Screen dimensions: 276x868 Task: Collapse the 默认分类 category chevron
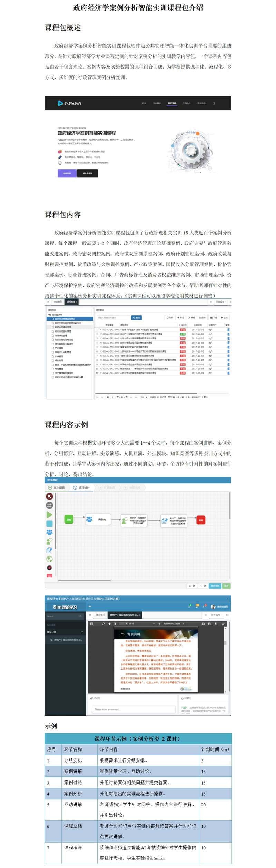point(82,632)
